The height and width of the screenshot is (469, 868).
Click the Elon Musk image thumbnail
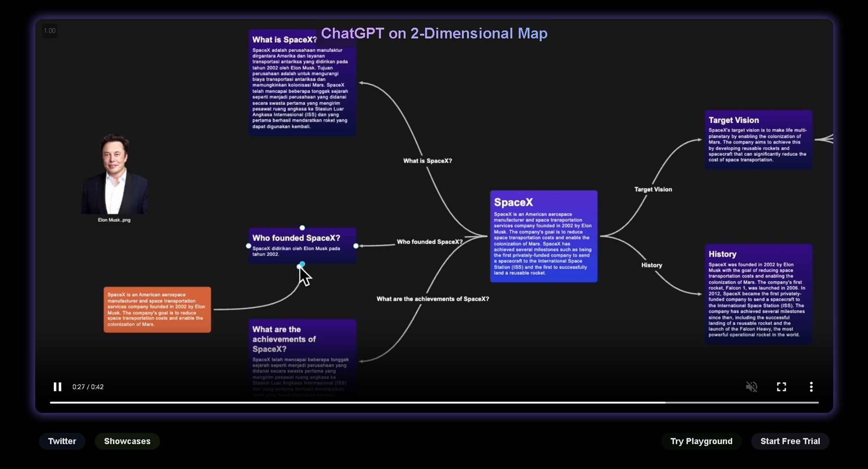pos(114,174)
